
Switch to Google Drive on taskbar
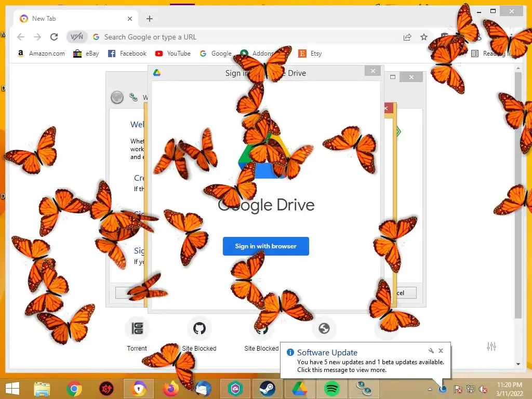pos(300,389)
